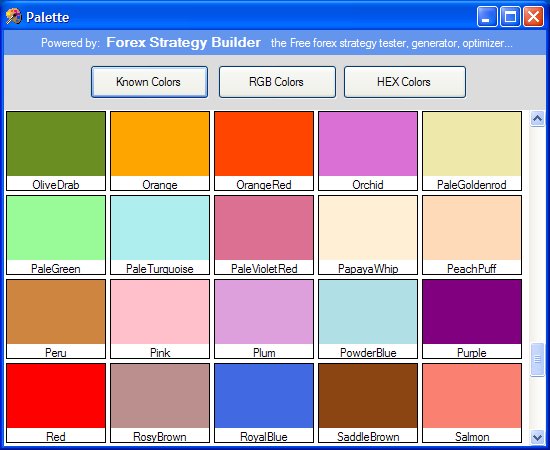This screenshot has width=550, height=450.
Task: Click the vertical scrollbar thumb
Action: pos(537,359)
